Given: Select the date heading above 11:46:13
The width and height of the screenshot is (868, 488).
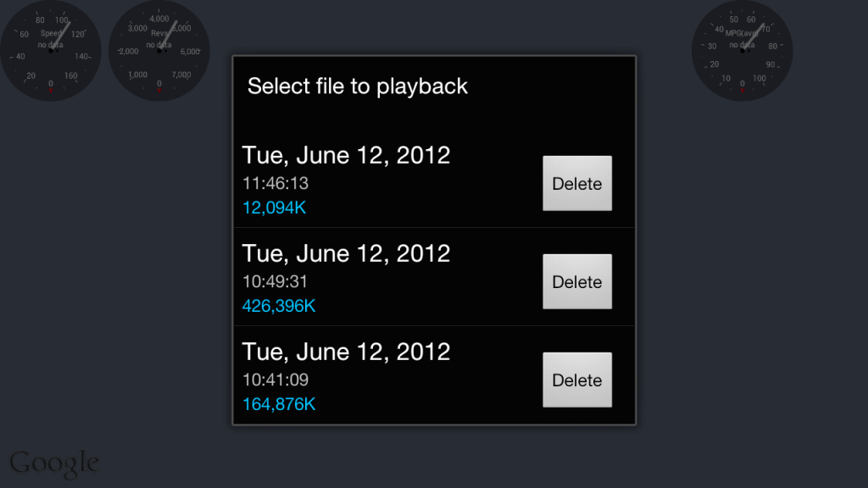Looking at the screenshot, I should click(x=346, y=155).
